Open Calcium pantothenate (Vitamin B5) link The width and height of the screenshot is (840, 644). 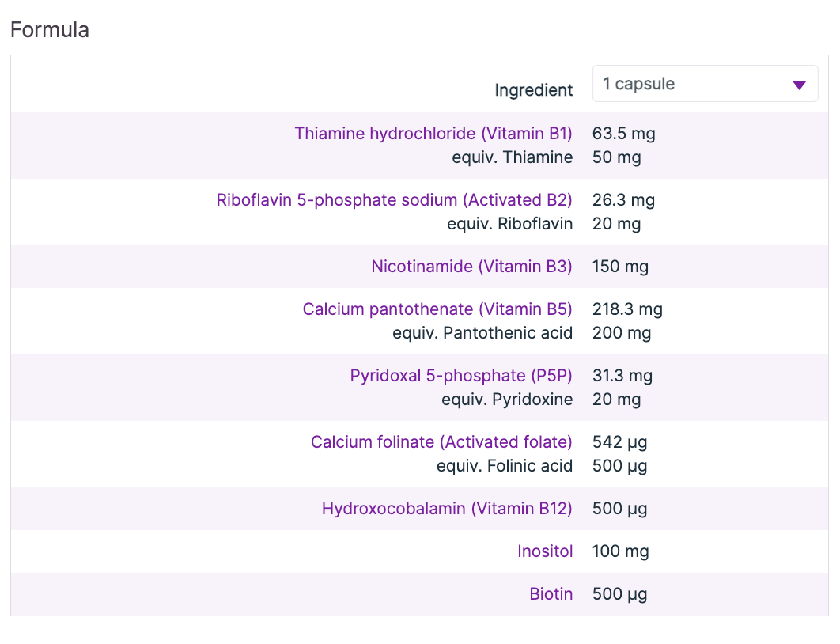click(437, 309)
